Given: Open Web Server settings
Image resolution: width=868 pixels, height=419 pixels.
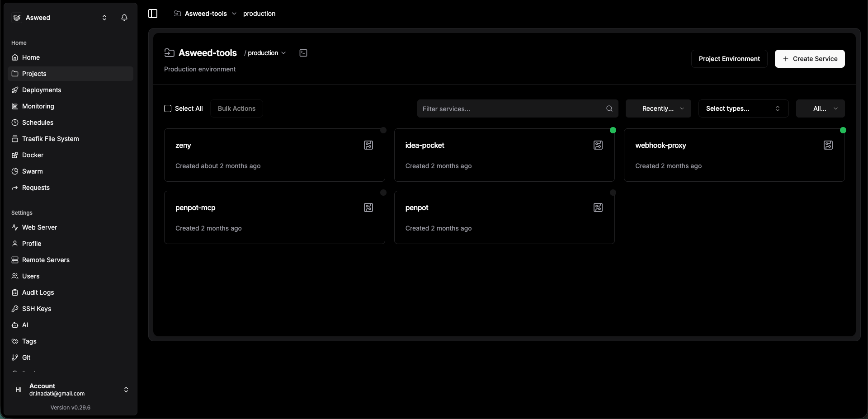Looking at the screenshot, I should (x=71, y=227).
